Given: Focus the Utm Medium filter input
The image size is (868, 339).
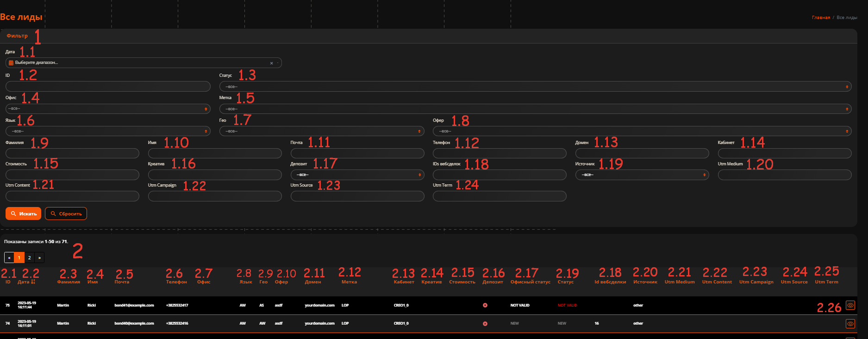Looking at the screenshot, I should coord(785,175).
